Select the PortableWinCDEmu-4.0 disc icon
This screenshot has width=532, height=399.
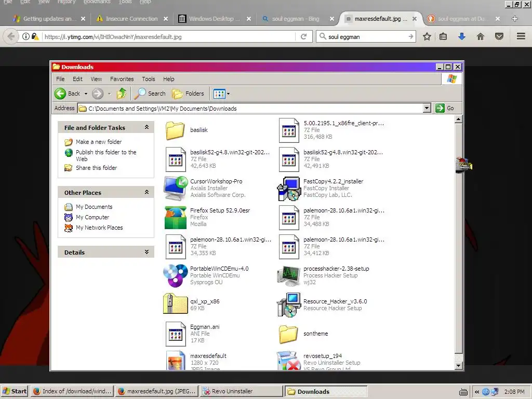tap(175, 275)
